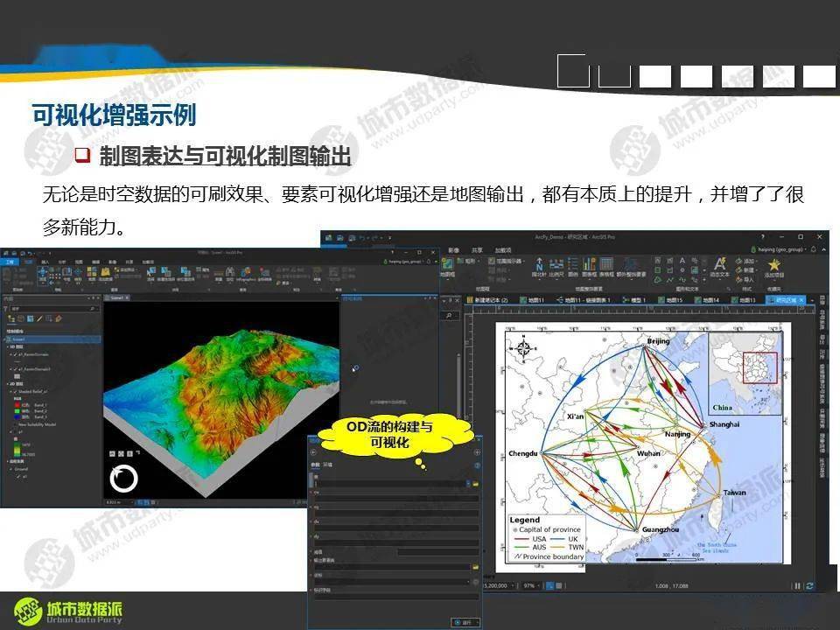Open the 加载项 ribbon tab in layout window
Screen dimensions: 840x630
click(502, 250)
